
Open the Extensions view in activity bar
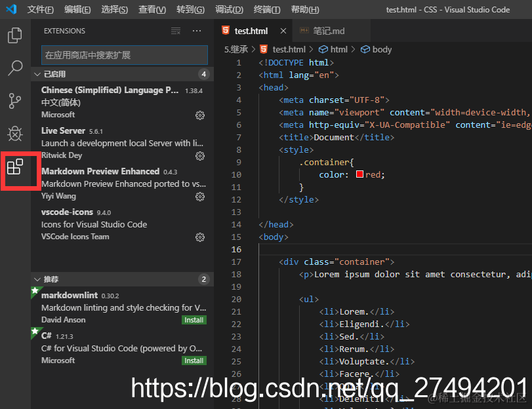pyautogui.click(x=15, y=167)
